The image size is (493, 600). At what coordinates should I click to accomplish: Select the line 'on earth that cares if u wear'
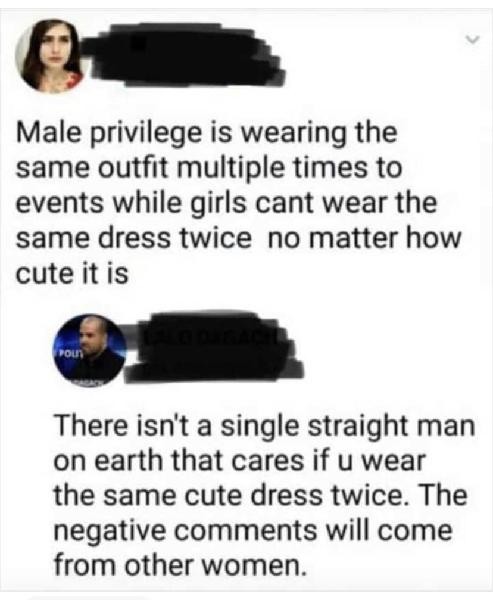[x=240, y=461]
